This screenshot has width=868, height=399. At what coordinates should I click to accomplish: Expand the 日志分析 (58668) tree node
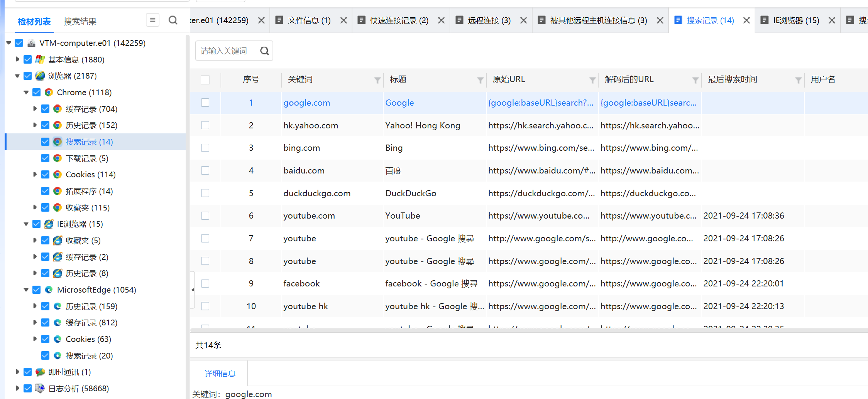(x=17, y=388)
